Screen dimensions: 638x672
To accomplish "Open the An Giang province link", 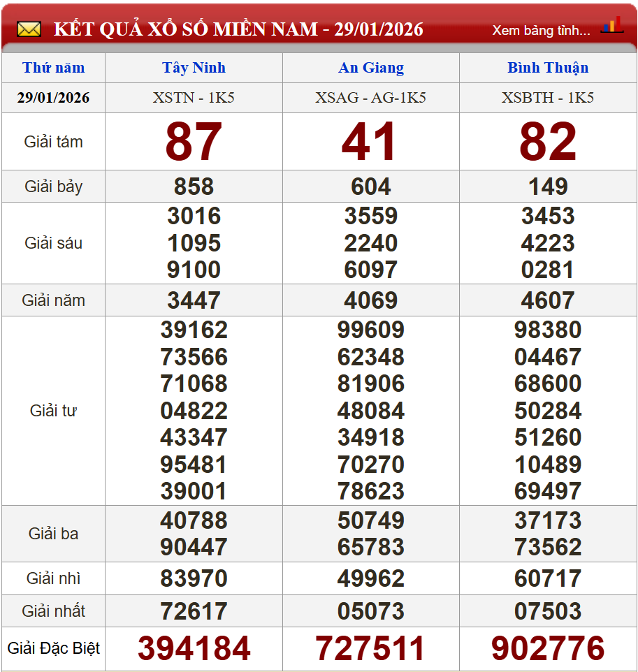I will click(x=371, y=68).
